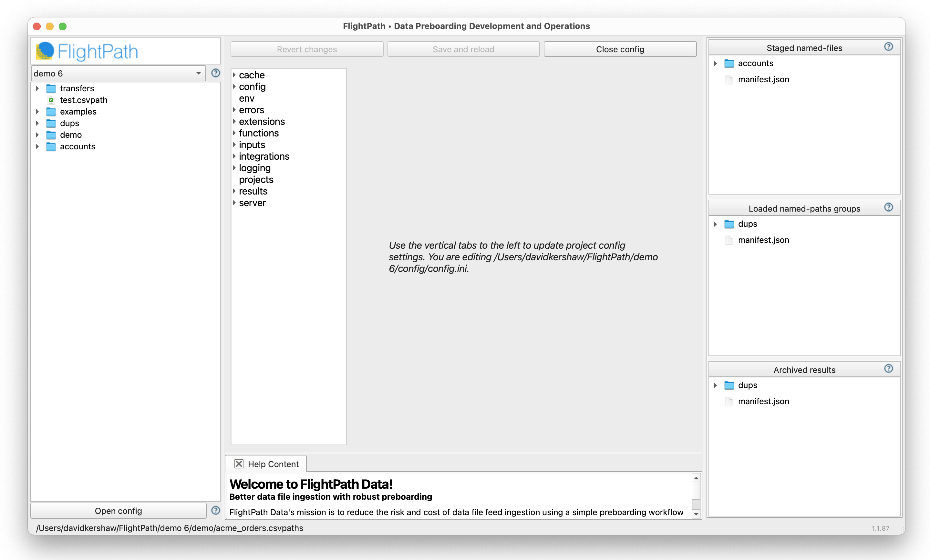Select the examples folder in file tree
The image size is (930, 560).
tap(78, 112)
